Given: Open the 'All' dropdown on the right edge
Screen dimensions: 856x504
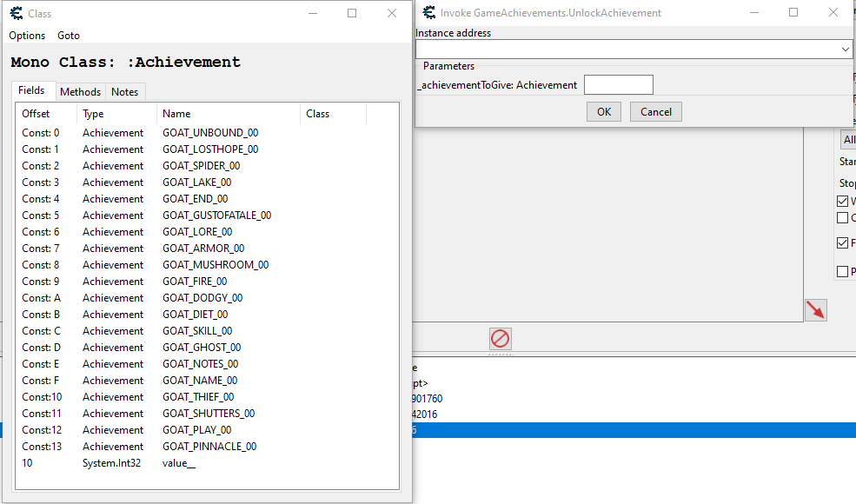Looking at the screenshot, I should pos(848,139).
